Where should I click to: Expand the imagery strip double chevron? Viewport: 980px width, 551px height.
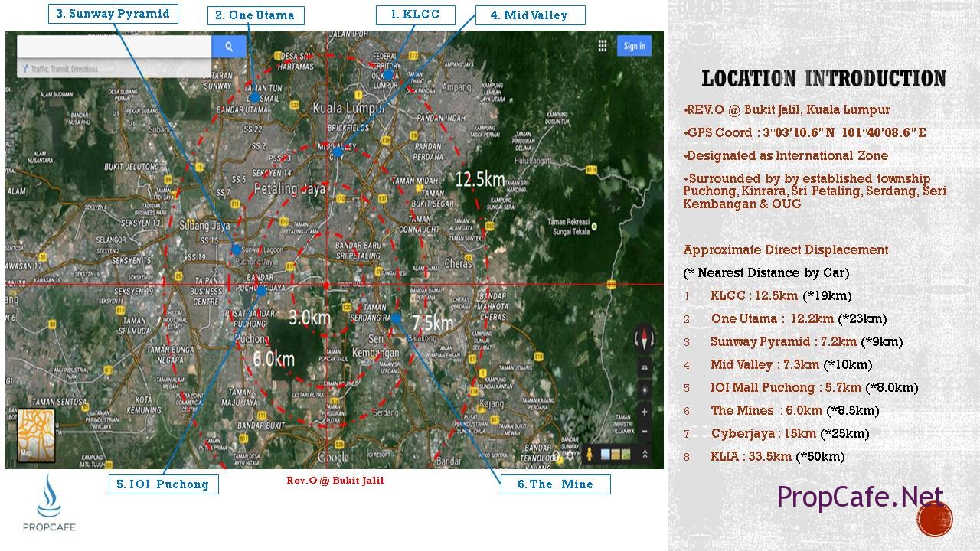pyautogui.click(x=645, y=454)
